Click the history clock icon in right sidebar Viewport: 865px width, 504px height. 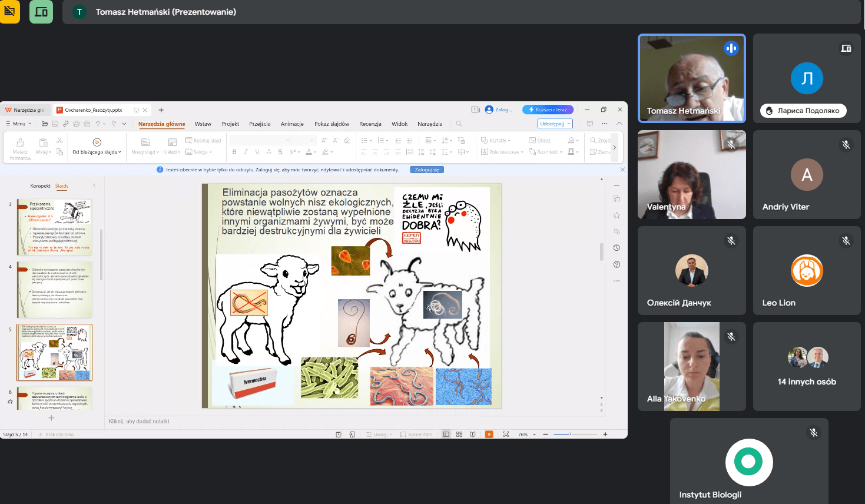click(617, 248)
